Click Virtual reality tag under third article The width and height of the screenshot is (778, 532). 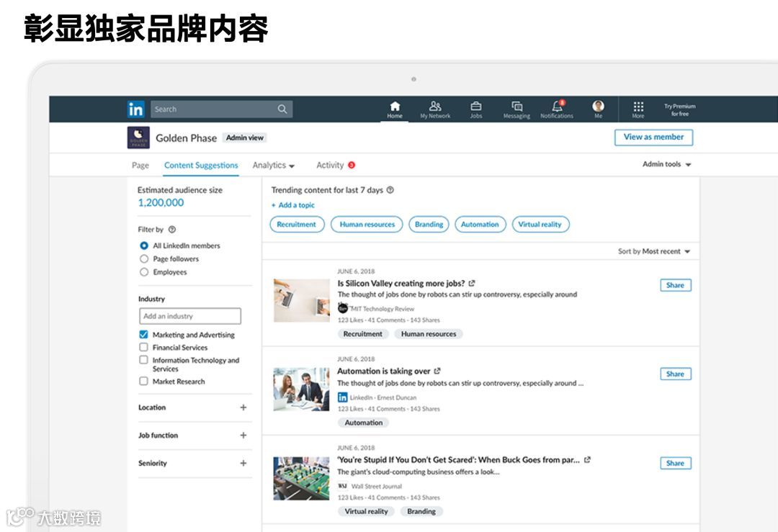coord(366,511)
